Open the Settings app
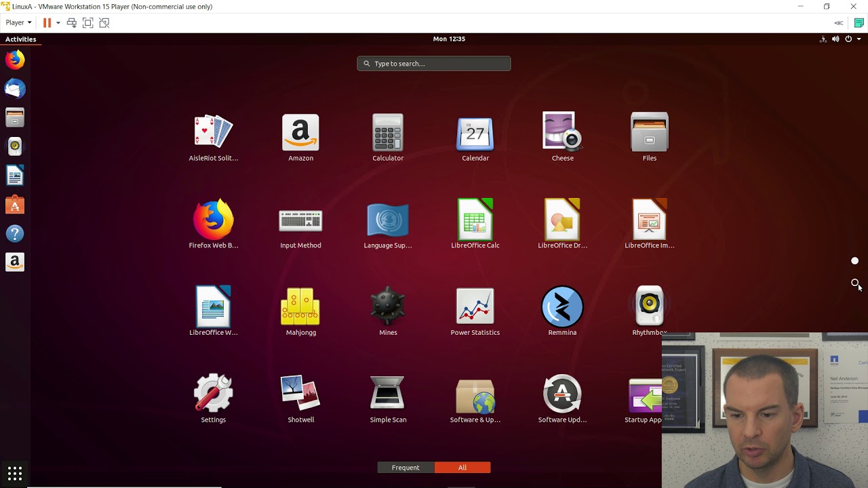This screenshot has height=488, width=868. 213,399
